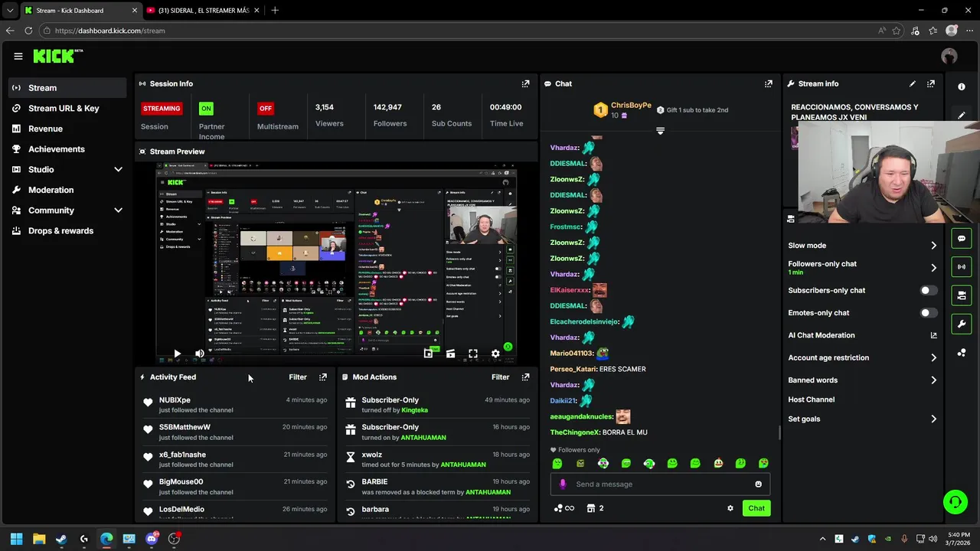Open Drops & rewards in the sidebar
980x551 pixels.
67,230
